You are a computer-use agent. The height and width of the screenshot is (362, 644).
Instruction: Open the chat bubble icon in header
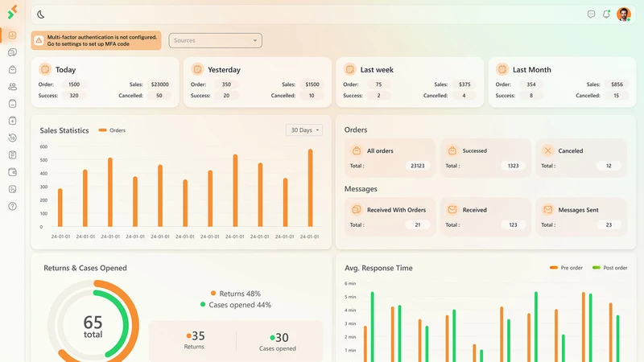[591, 14]
